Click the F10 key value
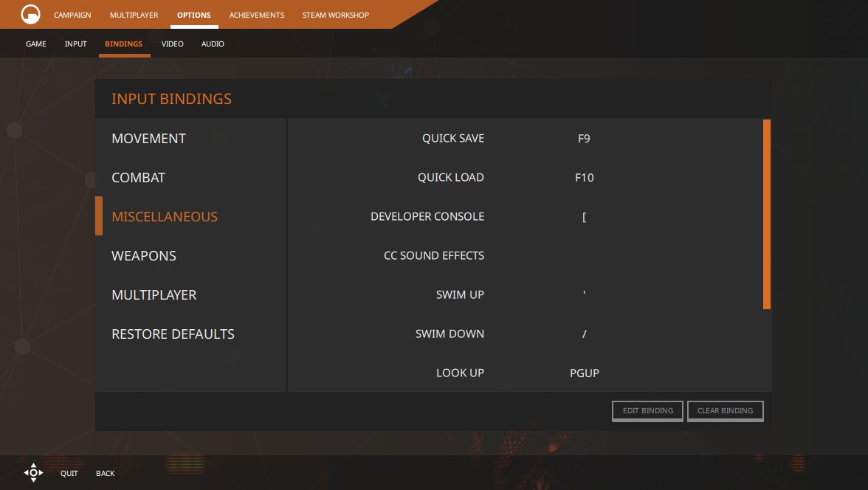 [584, 178]
